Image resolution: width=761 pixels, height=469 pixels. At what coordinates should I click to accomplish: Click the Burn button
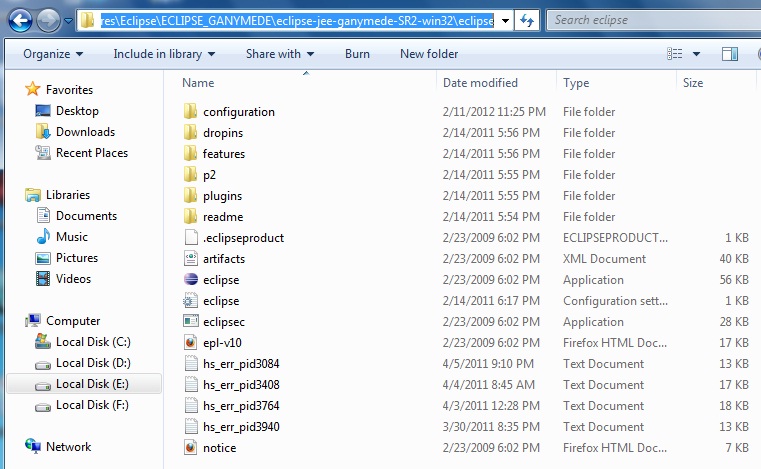point(357,54)
